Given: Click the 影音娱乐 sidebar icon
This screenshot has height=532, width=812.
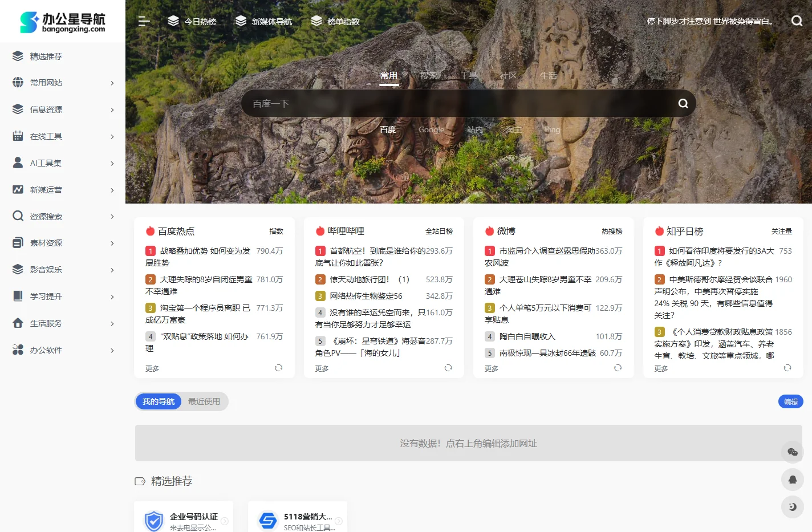Looking at the screenshot, I should click(18, 269).
